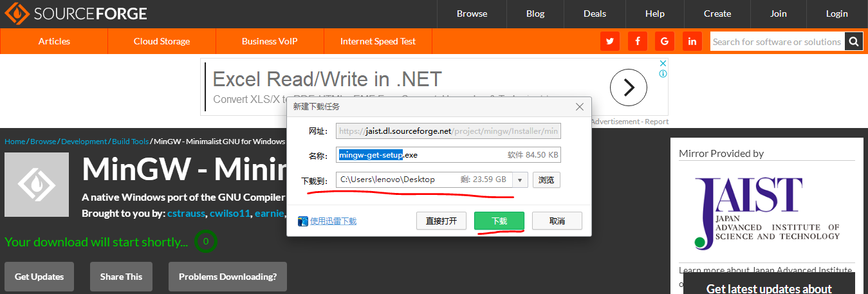
Task: Click the Development breadcrumb link
Action: pyautogui.click(x=84, y=142)
